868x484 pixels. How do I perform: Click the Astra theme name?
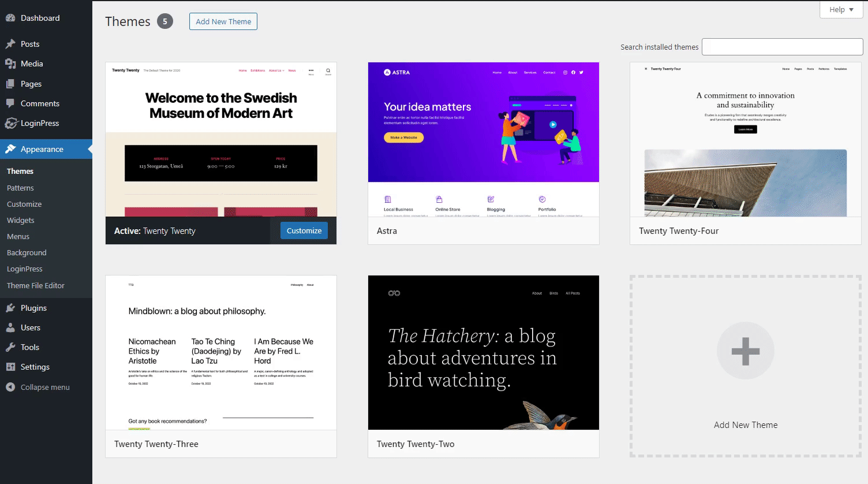click(387, 230)
